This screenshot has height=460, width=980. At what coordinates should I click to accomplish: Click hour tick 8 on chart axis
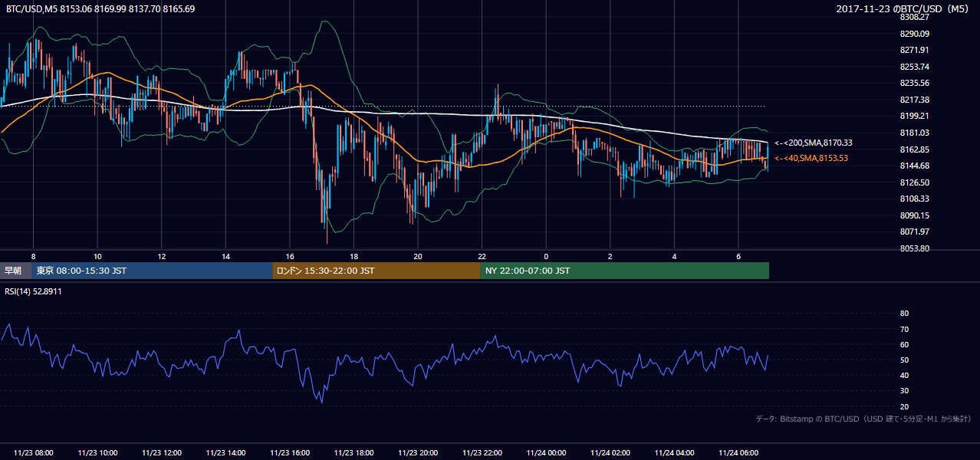33,256
